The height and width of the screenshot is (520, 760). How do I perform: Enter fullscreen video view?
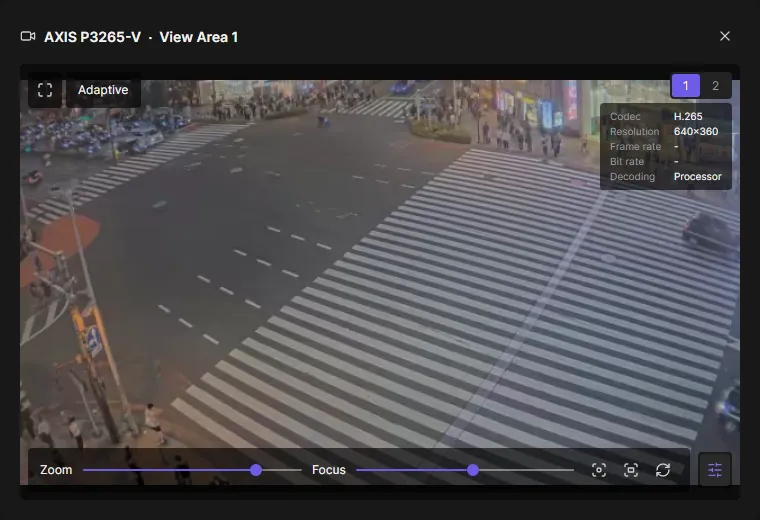[x=45, y=90]
